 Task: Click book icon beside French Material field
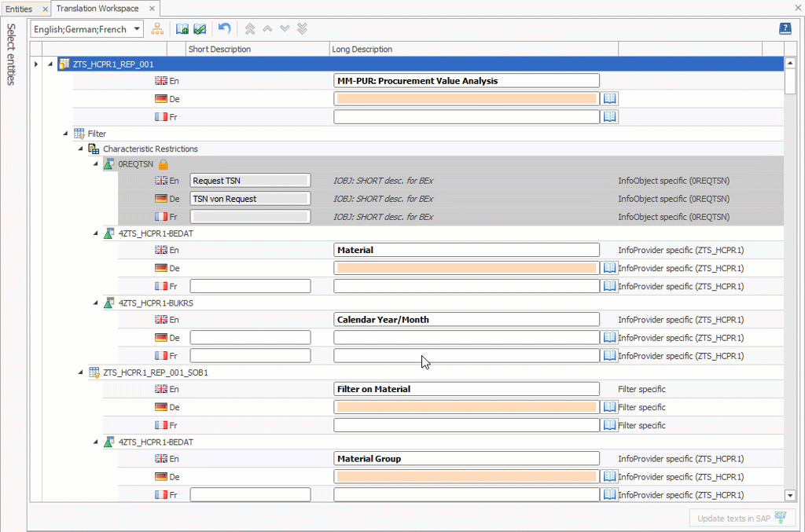click(609, 286)
